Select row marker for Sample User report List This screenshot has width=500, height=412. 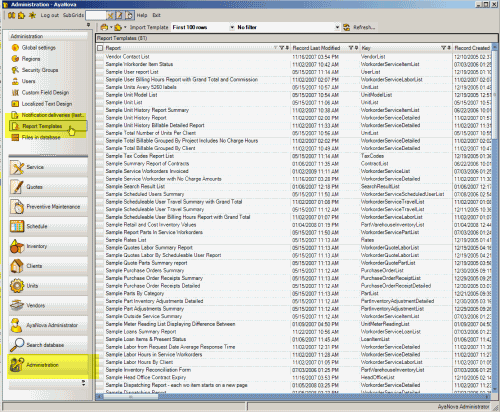100,72
